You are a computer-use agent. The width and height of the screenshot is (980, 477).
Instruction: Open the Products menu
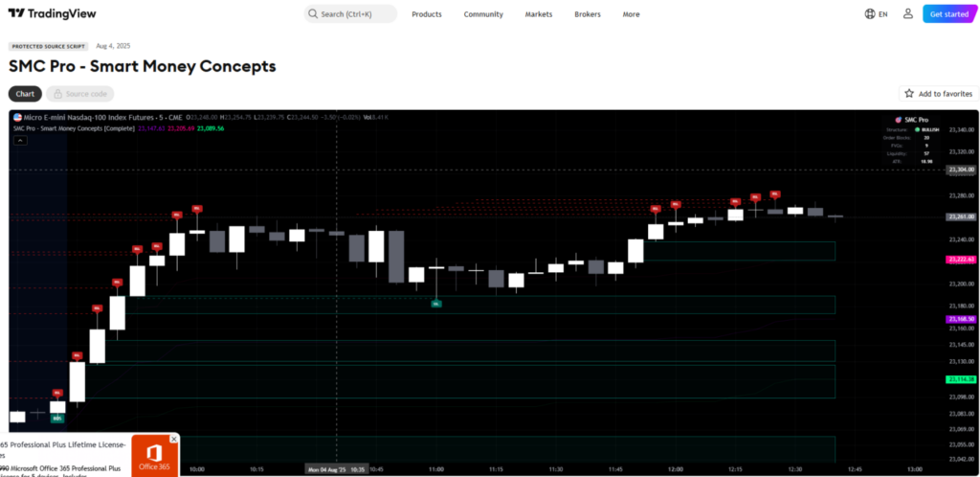[427, 14]
